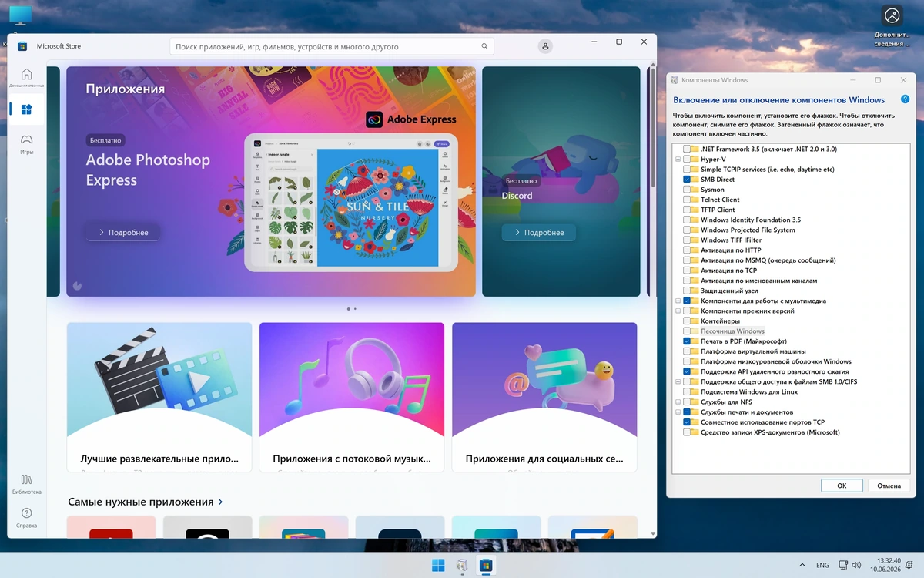Select the Simple TCPIP services row label
924x578 pixels.
[x=767, y=170]
